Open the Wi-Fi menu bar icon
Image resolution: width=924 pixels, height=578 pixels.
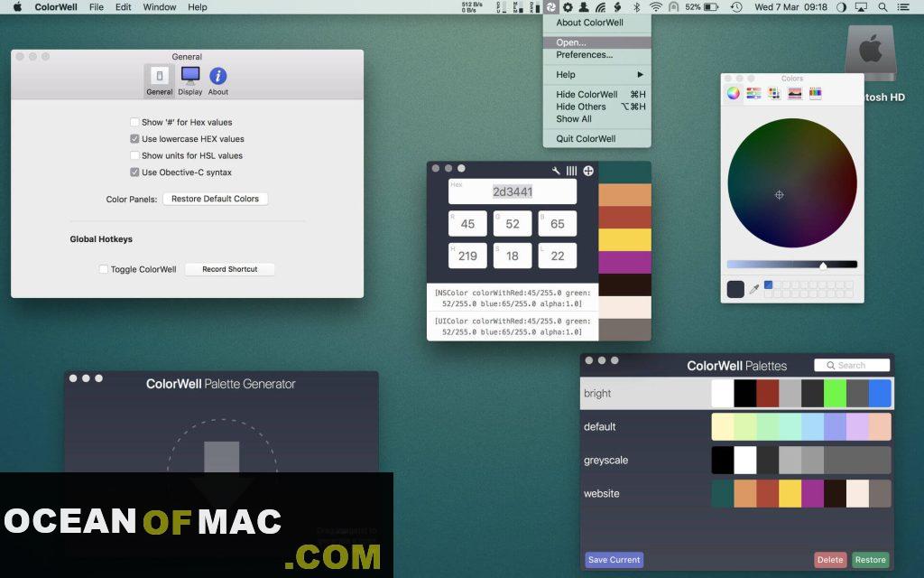click(655, 7)
